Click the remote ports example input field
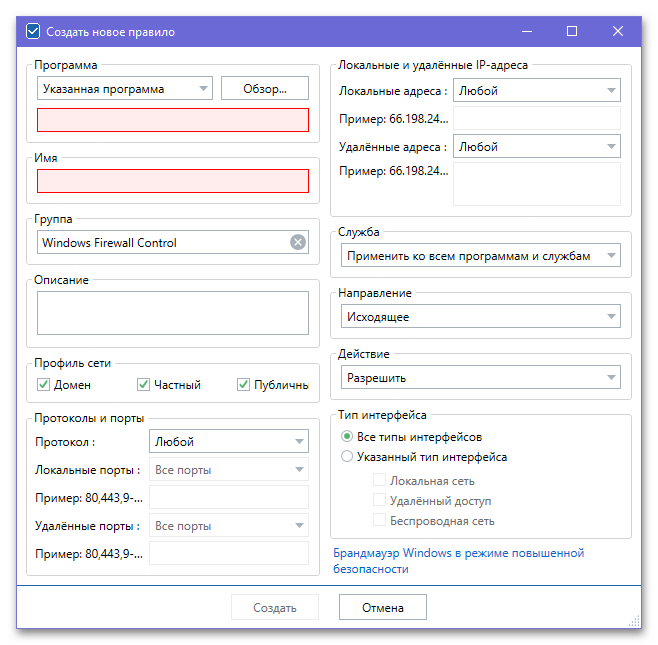This screenshot has width=658, height=645. coord(229,553)
